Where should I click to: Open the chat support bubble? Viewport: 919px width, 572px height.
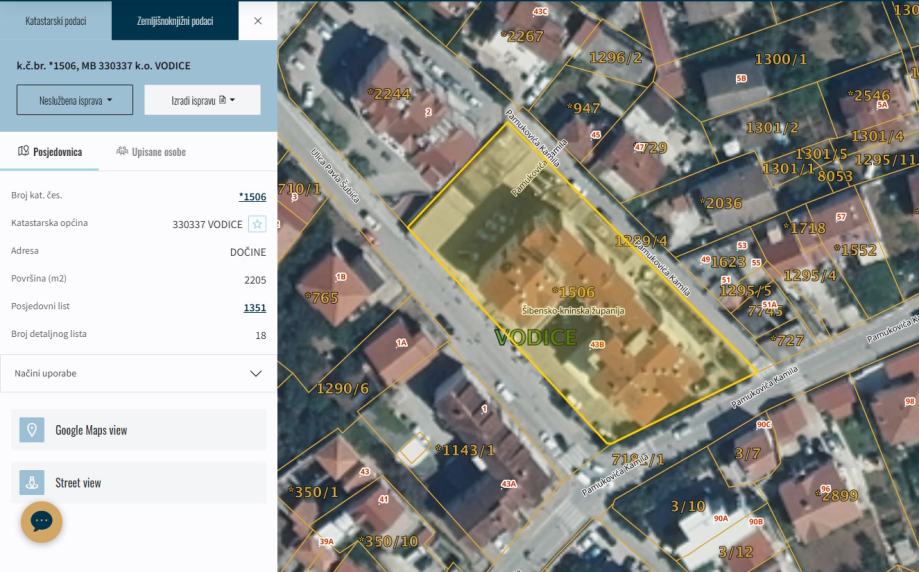coord(42,522)
